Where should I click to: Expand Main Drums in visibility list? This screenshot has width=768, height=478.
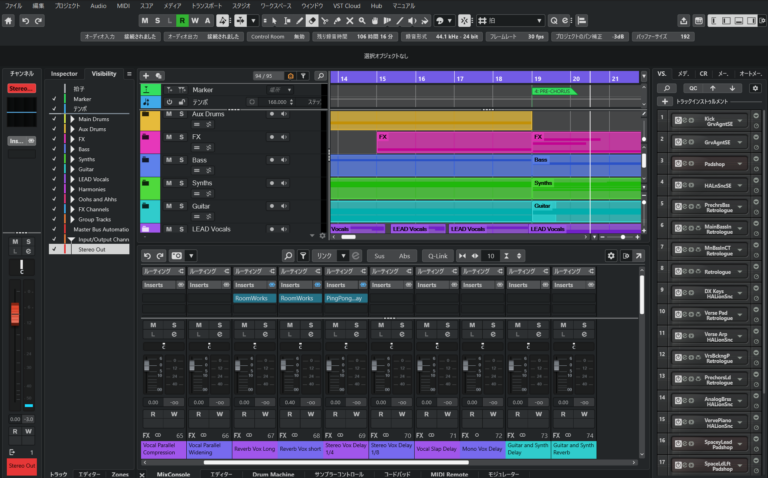(72, 119)
